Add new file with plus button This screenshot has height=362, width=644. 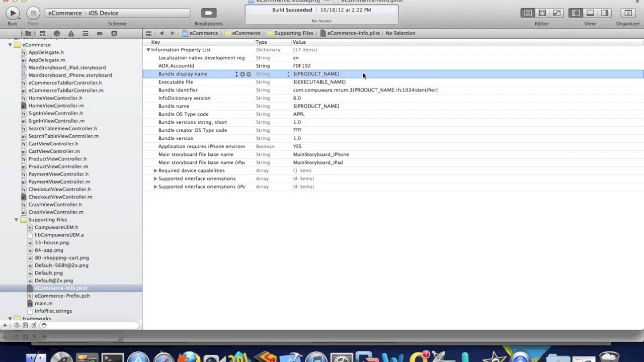pos(5,325)
